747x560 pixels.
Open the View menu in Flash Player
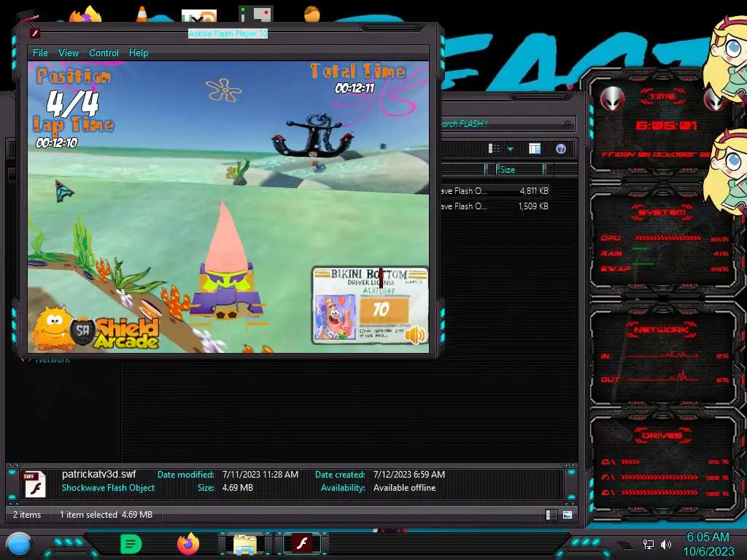(68, 52)
